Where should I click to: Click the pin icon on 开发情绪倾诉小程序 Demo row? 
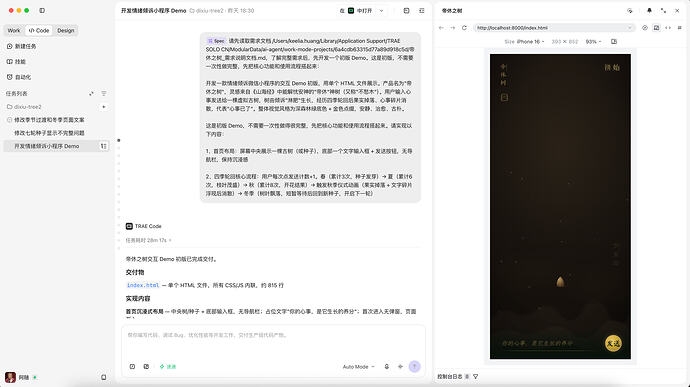coord(104,146)
